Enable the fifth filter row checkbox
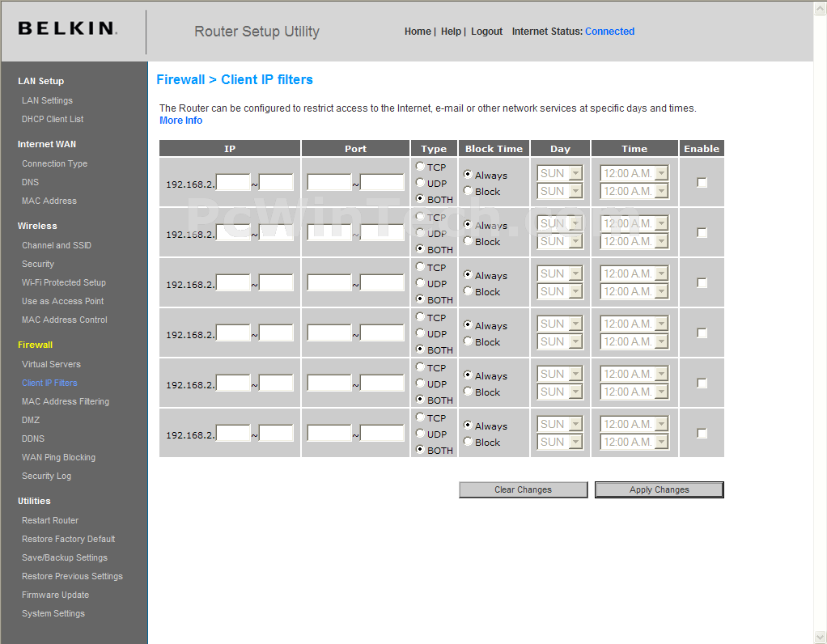 click(702, 383)
